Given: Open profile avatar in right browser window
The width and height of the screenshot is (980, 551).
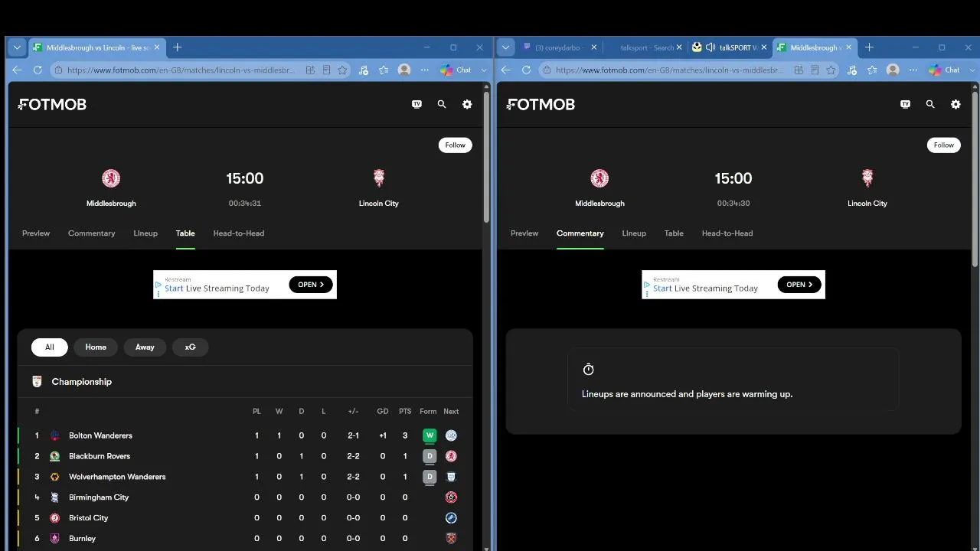Looking at the screenshot, I should click(893, 70).
